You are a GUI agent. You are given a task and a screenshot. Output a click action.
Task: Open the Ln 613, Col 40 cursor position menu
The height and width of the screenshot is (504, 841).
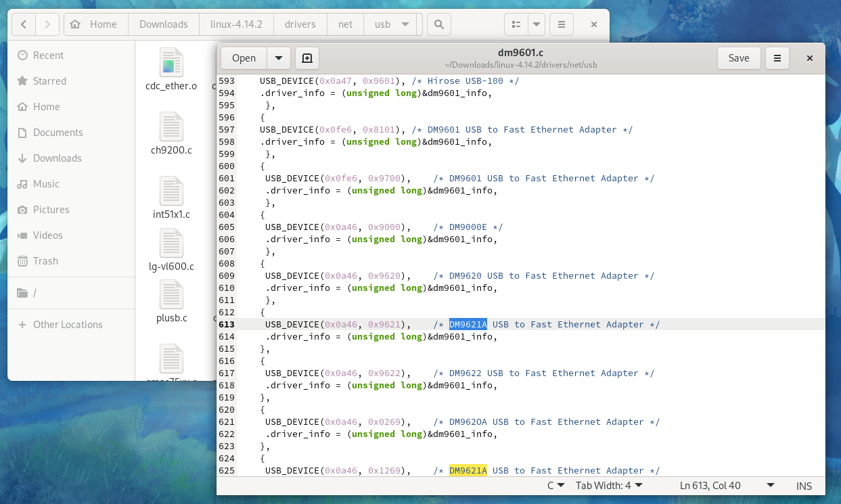[x=727, y=486]
